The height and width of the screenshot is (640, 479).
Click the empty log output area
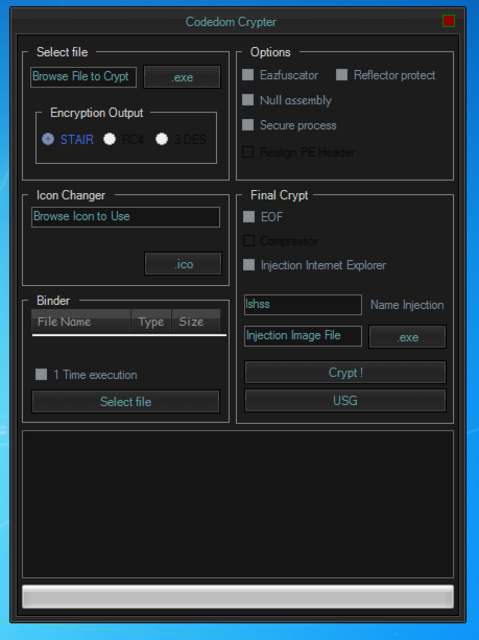[x=238, y=504]
